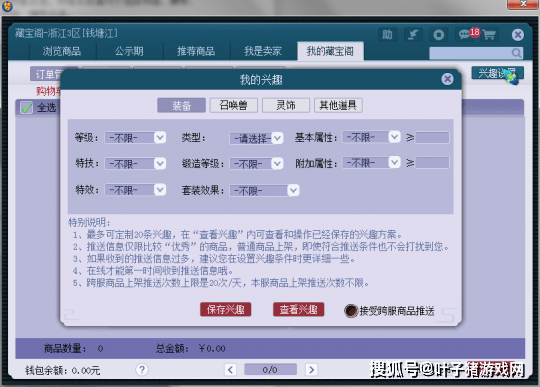Click the search magnifier icon
This screenshot has width=540, height=387.
point(516,53)
